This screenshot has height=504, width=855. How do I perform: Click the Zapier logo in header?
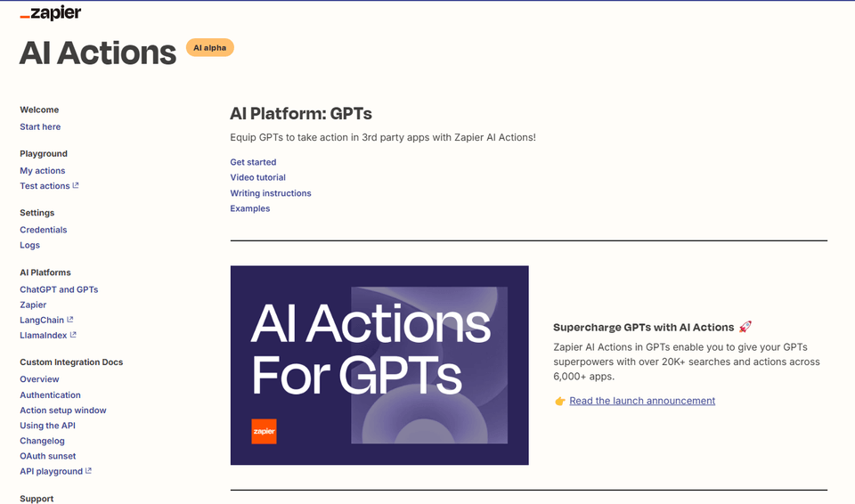tap(50, 12)
